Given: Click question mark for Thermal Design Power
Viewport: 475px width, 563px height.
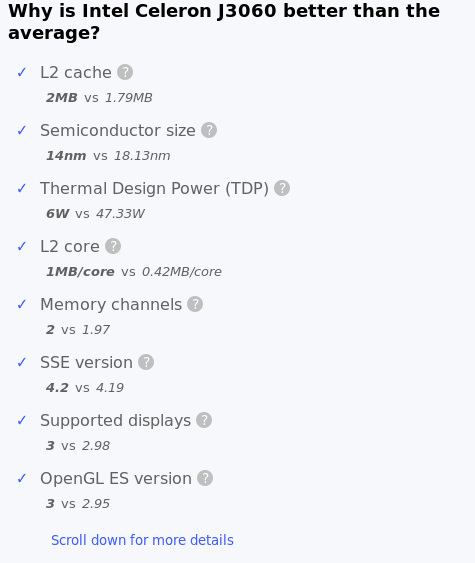Looking at the screenshot, I should (282, 188).
